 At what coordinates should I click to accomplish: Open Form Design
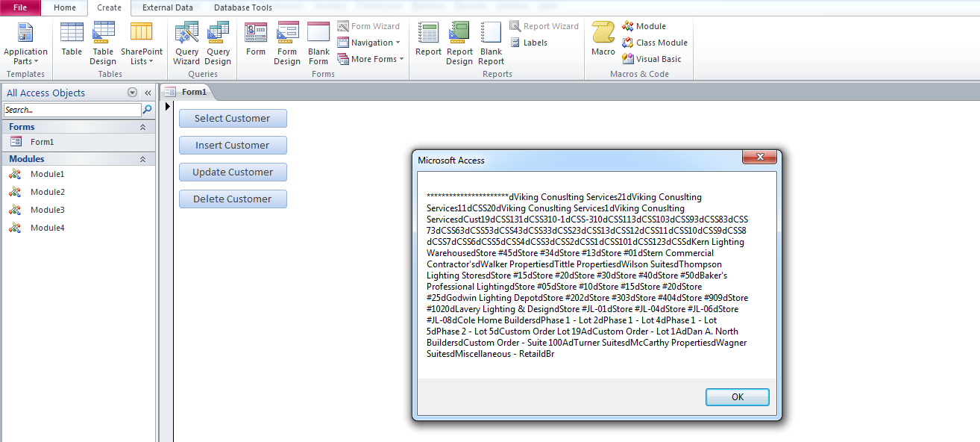coord(287,43)
